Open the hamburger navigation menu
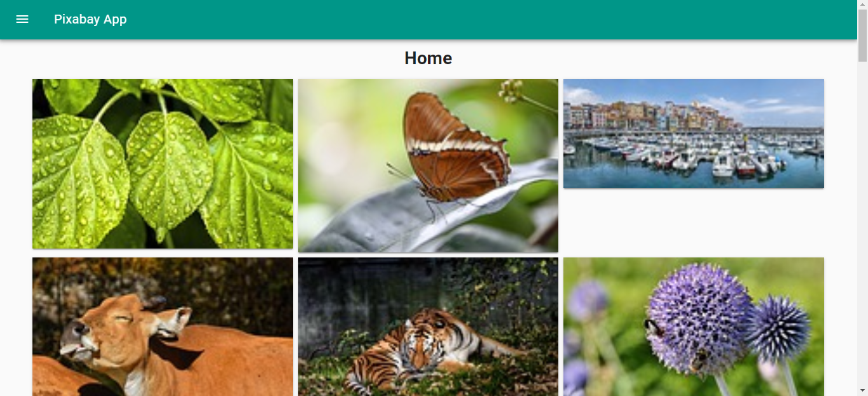Image resolution: width=868 pixels, height=396 pixels. [22, 19]
